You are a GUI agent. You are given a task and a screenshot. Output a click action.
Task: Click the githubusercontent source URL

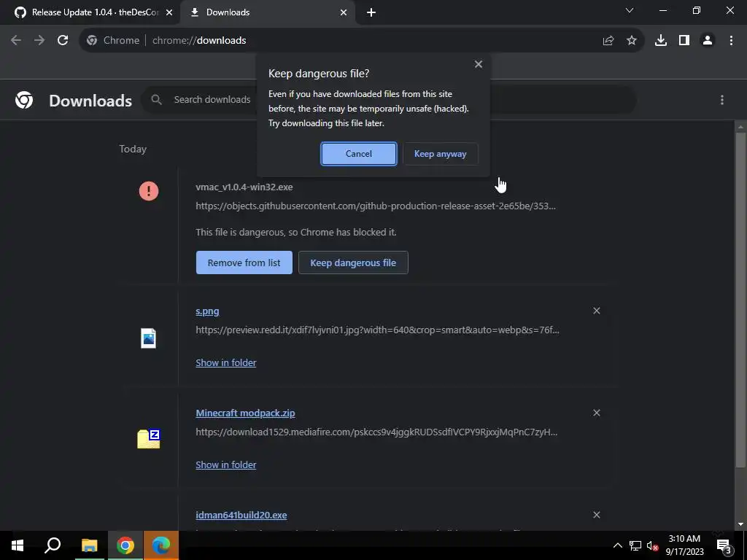click(x=376, y=206)
